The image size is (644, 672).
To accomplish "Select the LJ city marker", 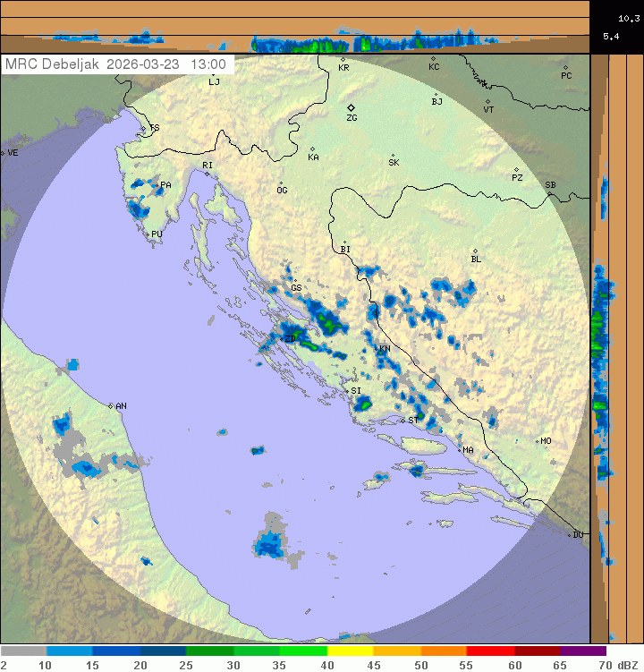I will click(212, 75).
